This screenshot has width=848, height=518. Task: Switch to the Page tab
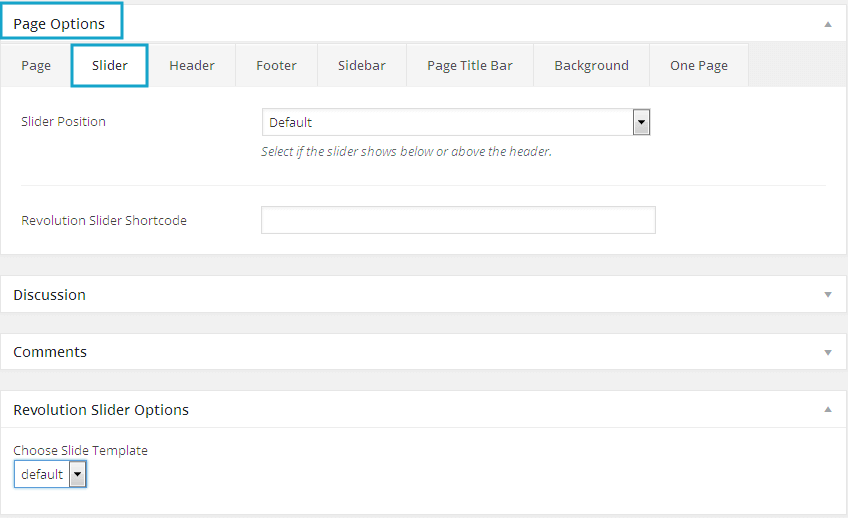36,66
